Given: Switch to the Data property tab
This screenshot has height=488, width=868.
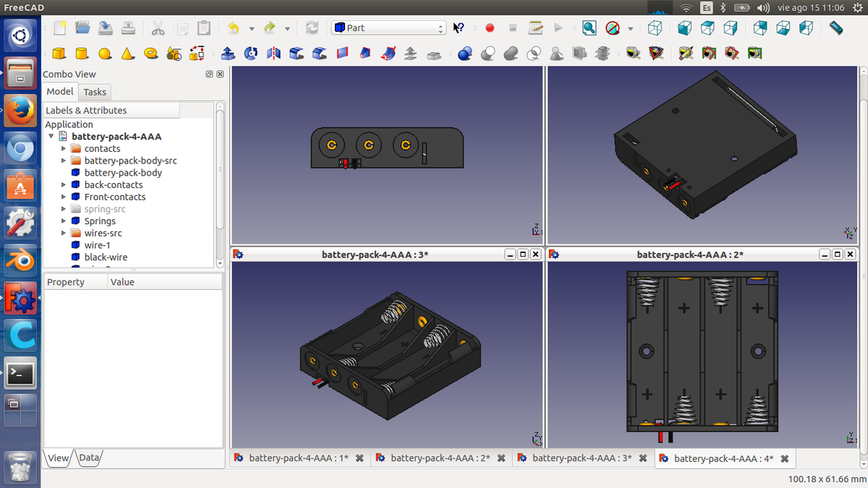Looking at the screenshot, I should click(89, 458).
